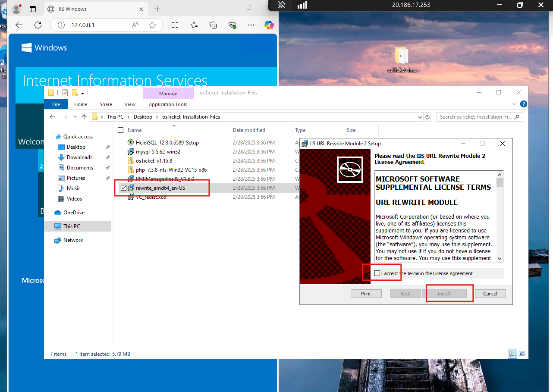Switch to the Home ribbon tab
Image resolution: width=553 pixels, height=392 pixels.
(x=81, y=104)
